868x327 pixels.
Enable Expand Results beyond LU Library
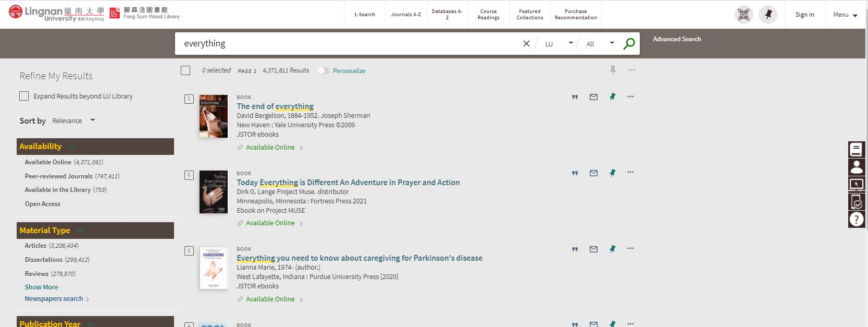pos(24,96)
